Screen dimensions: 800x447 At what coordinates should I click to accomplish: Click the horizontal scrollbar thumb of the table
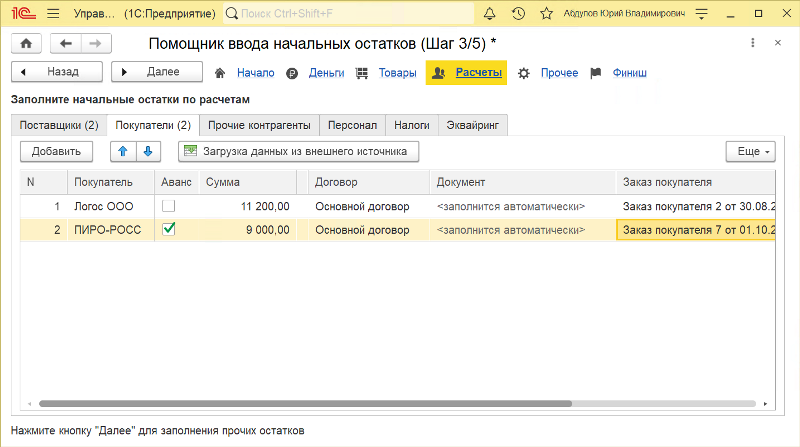[305, 404]
